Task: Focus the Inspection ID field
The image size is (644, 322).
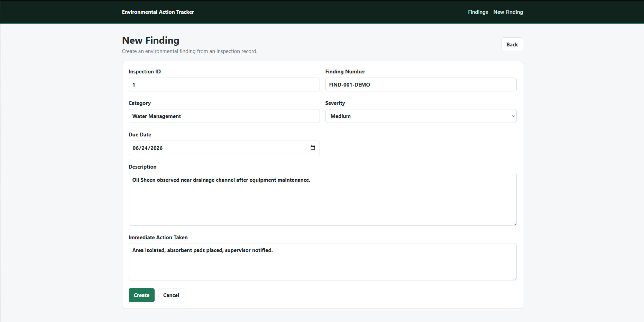Action: (x=224, y=84)
